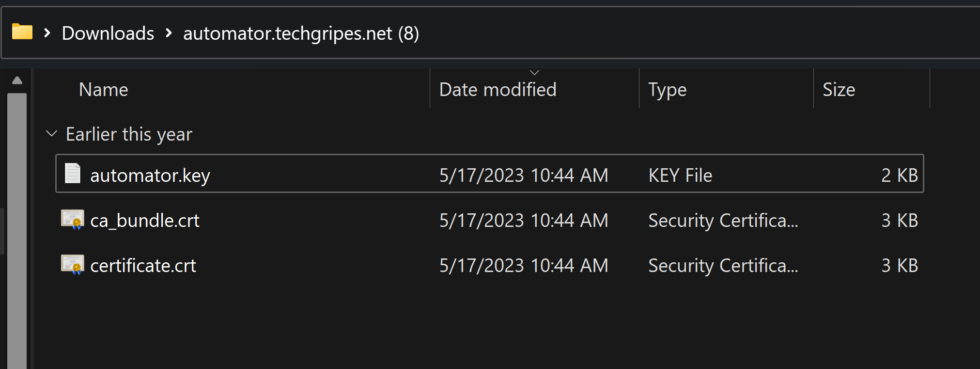980x369 pixels.
Task: Click the automator.key file icon
Action: (73, 174)
